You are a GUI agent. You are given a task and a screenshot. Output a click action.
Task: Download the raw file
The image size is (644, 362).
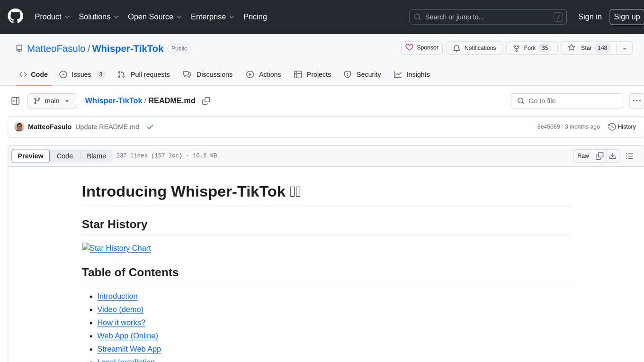click(x=613, y=156)
